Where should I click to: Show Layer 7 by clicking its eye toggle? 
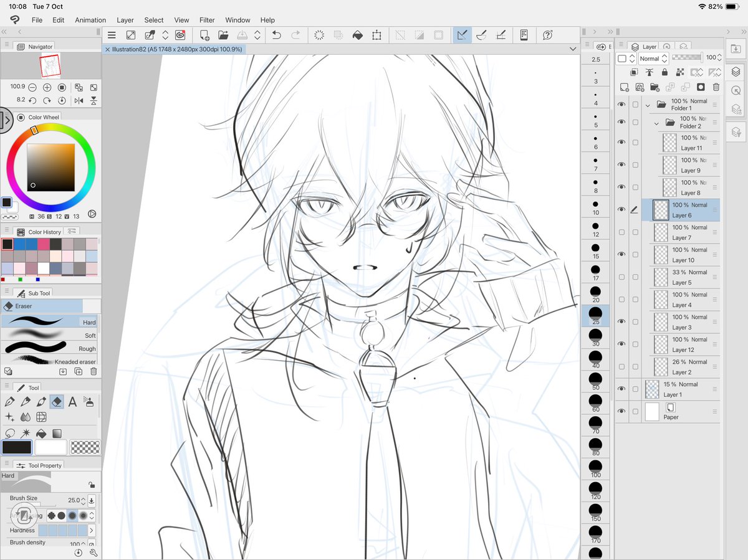(x=621, y=232)
